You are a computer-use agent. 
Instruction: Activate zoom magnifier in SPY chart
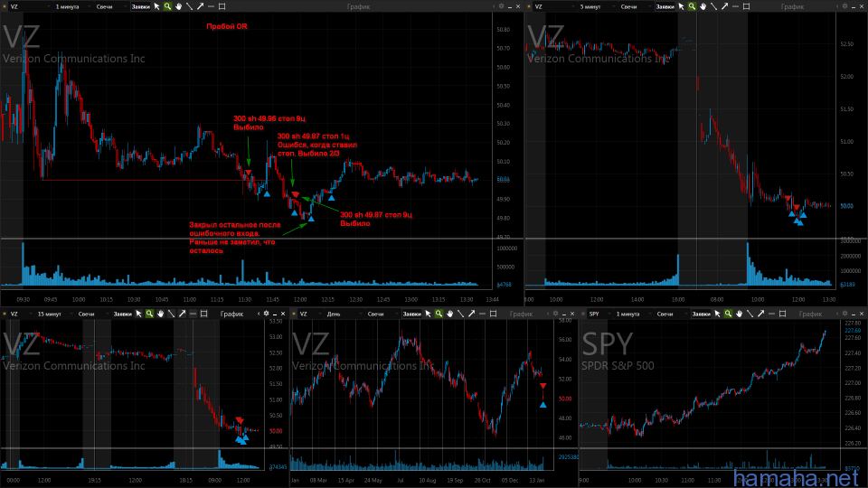[728, 314]
